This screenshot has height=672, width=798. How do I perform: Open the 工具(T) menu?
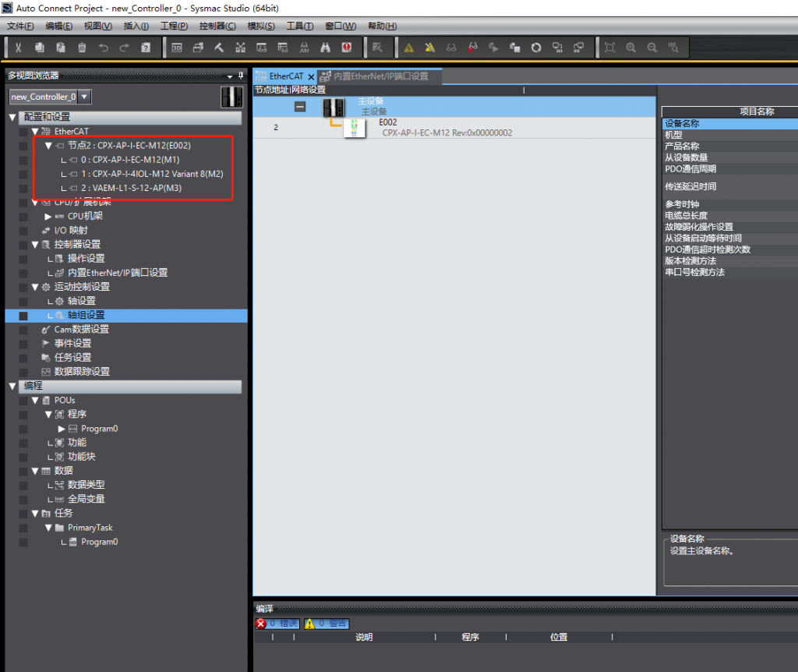[300, 26]
